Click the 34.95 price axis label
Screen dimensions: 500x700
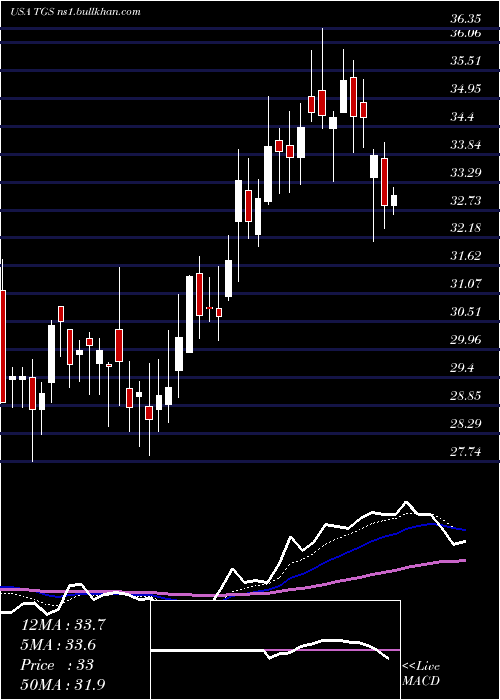(465, 89)
